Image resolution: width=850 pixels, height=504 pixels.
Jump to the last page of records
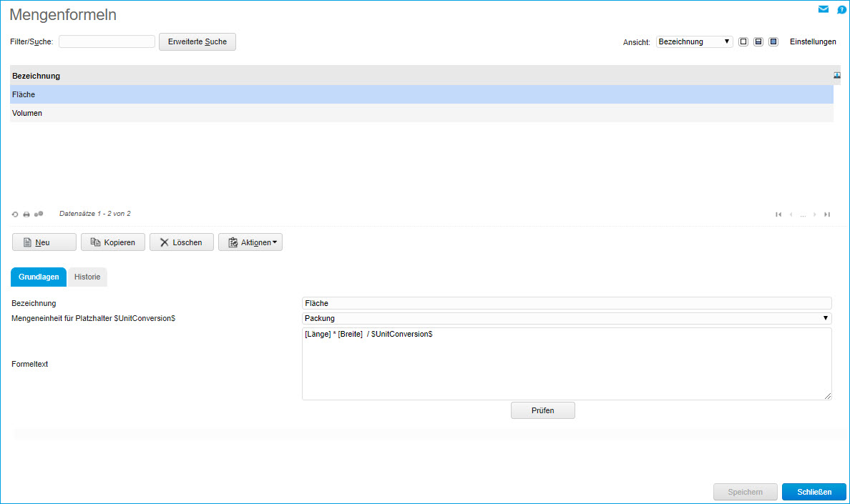pos(827,214)
